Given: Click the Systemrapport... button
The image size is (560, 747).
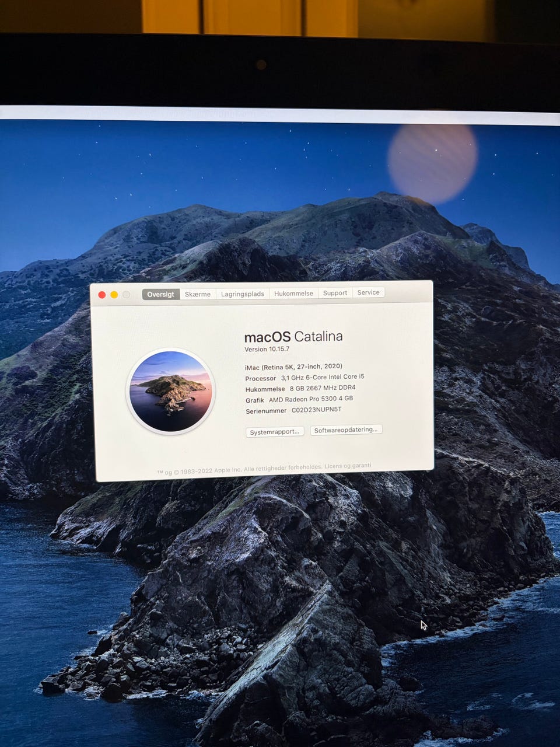Looking at the screenshot, I should (x=275, y=432).
